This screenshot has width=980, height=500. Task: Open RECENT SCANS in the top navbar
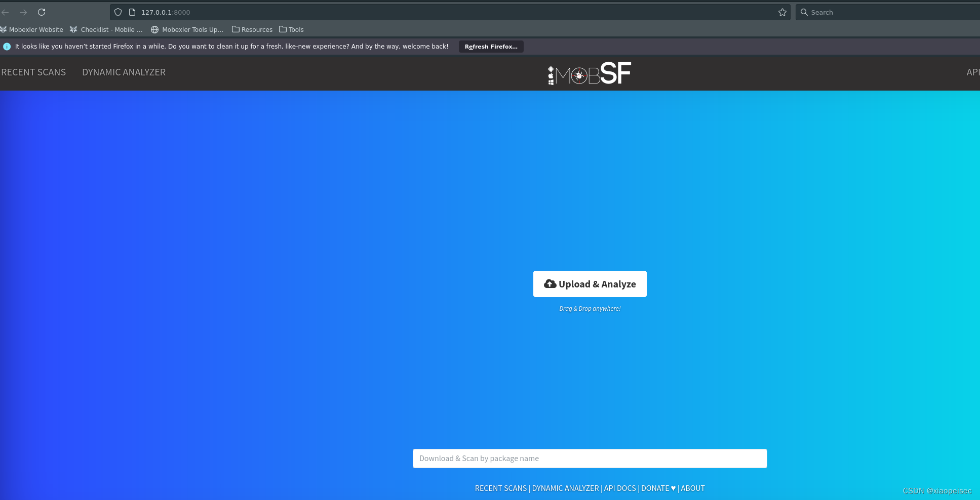coord(33,72)
